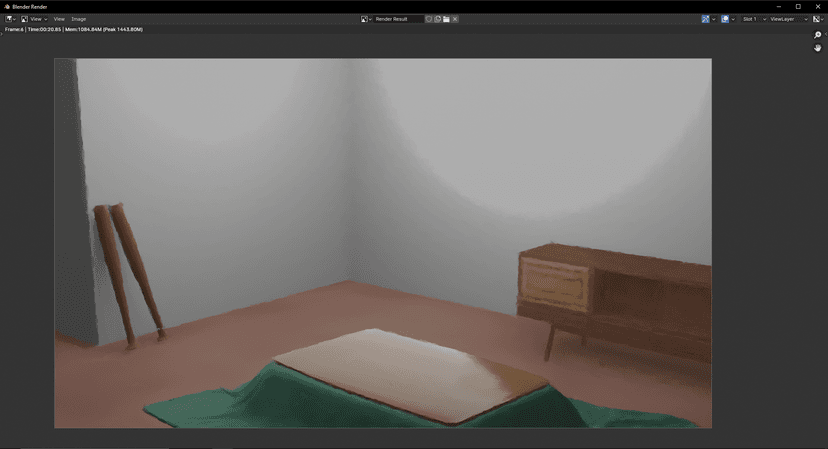Click the rendered room image
The height and width of the screenshot is (449, 828).
click(383, 243)
